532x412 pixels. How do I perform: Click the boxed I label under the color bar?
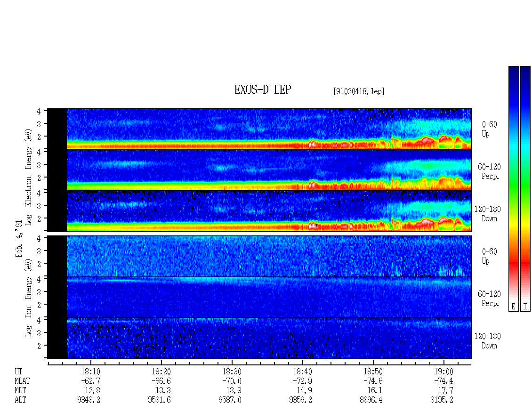pyautogui.click(x=525, y=307)
